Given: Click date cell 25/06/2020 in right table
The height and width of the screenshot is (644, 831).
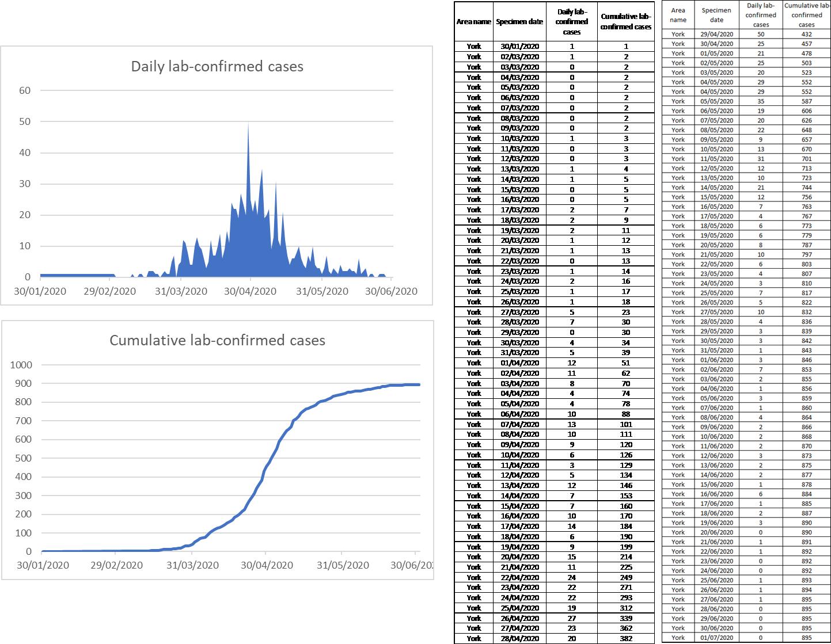Looking at the screenshot, I should 716,580.
